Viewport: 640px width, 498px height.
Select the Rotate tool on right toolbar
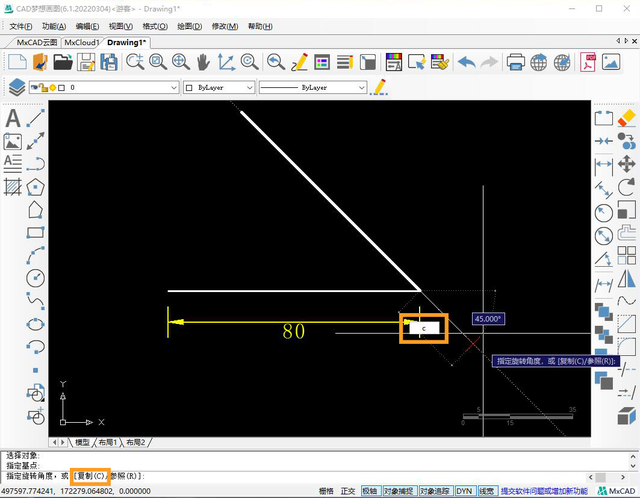pyautogui.click(x=627, y=187)
